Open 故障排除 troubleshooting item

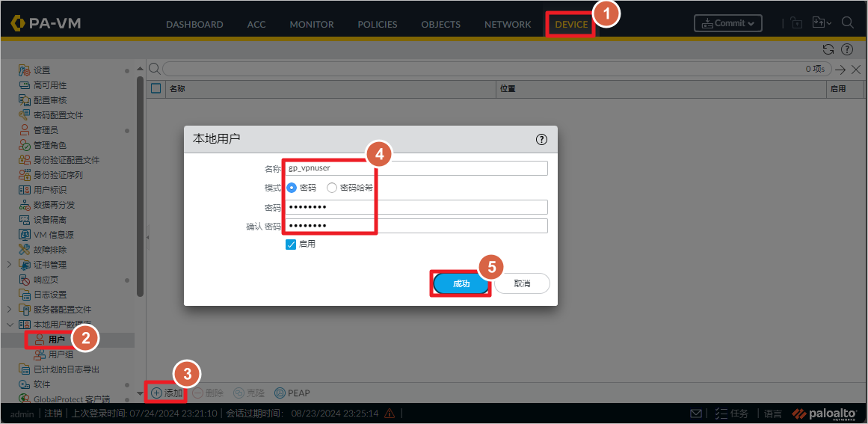click(50, 250)
